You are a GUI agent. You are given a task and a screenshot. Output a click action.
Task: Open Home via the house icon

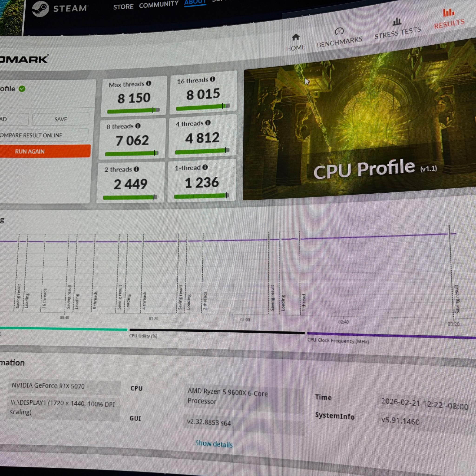(x=296, y=37)
